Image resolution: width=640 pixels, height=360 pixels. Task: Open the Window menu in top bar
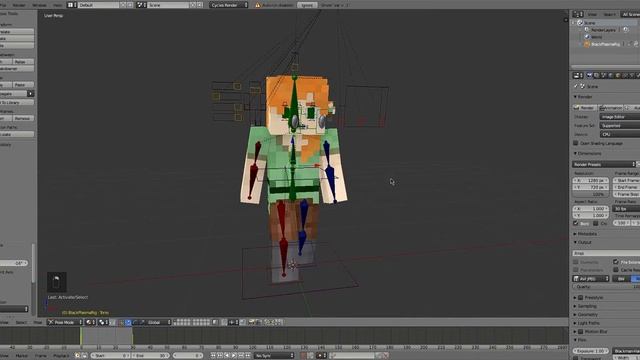pos(39,5)
